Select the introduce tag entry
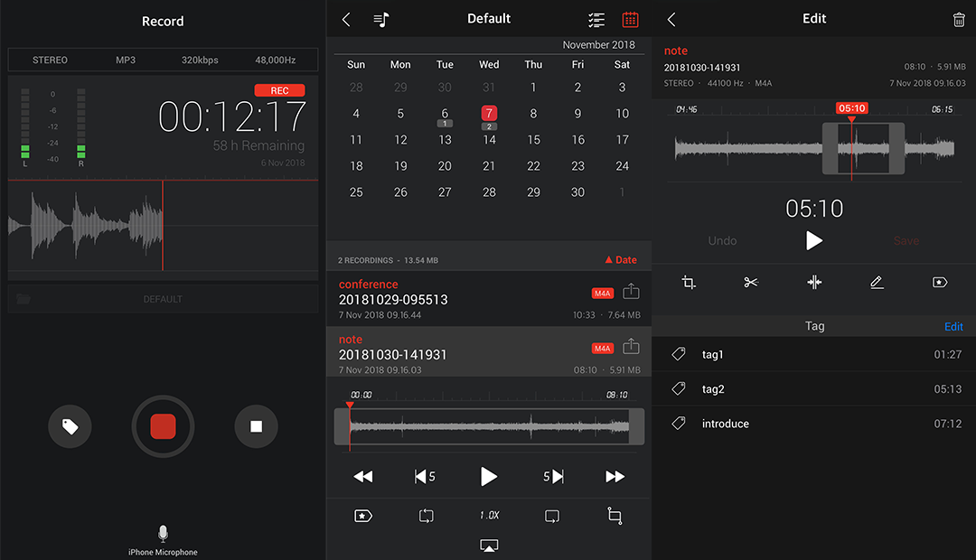976x560 pixels. point(813,424)
